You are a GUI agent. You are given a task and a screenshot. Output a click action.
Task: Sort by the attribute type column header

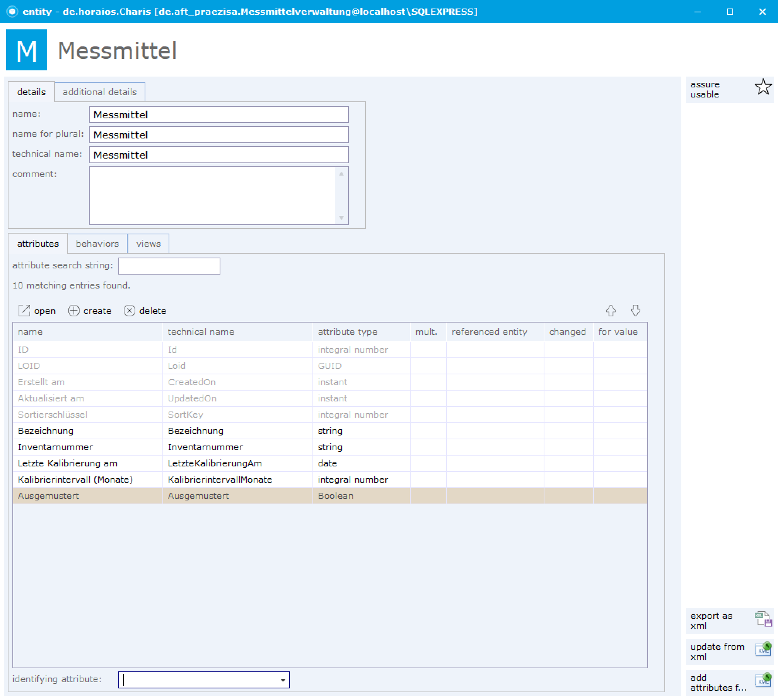coord(361,332)
